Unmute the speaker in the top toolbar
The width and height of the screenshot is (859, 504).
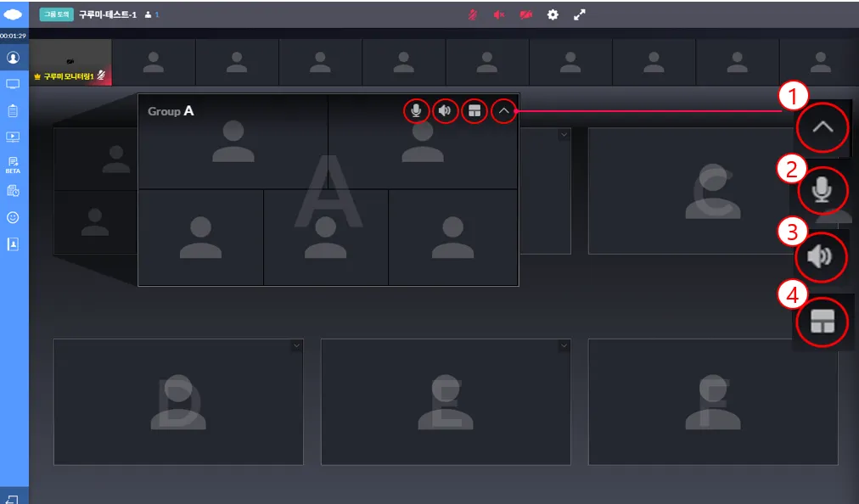(x=498, y=14)
